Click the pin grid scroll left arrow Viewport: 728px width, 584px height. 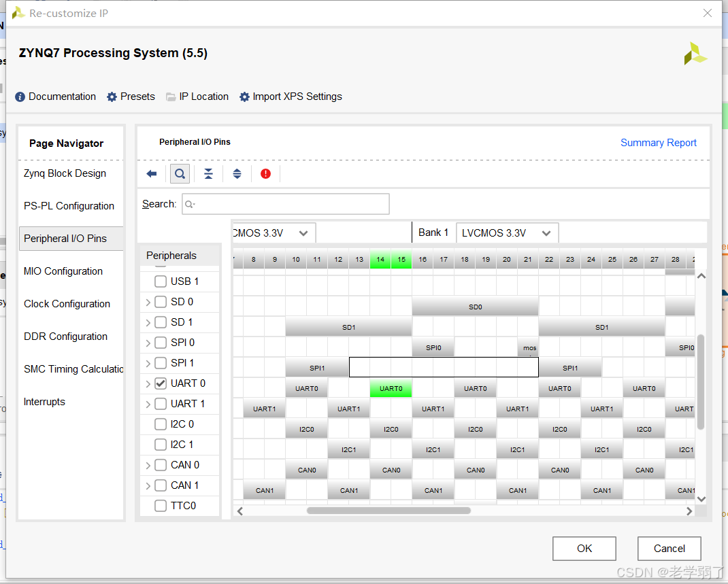(240, 511)
